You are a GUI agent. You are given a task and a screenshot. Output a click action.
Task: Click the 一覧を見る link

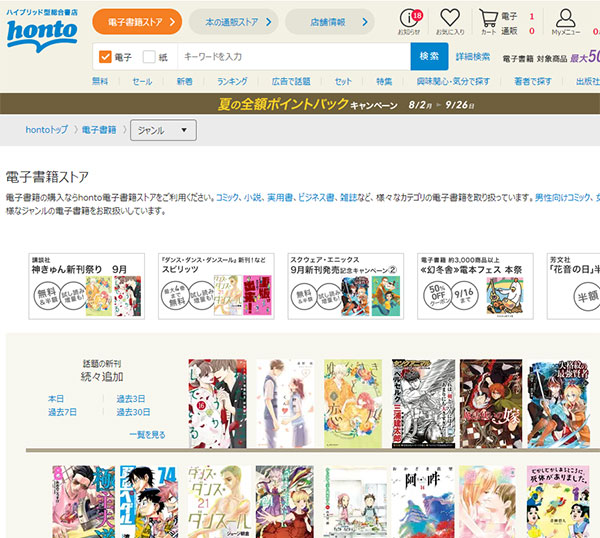147,435
